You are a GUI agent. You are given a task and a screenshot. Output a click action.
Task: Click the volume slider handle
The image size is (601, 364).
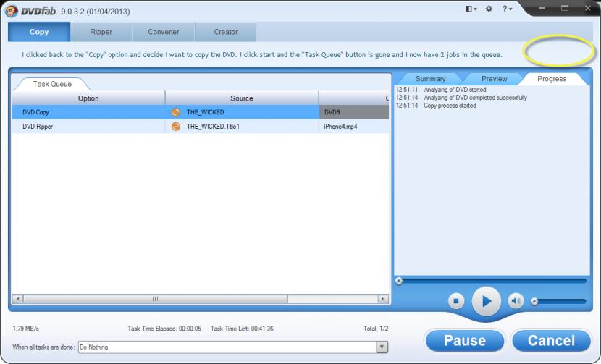(534, 302)
